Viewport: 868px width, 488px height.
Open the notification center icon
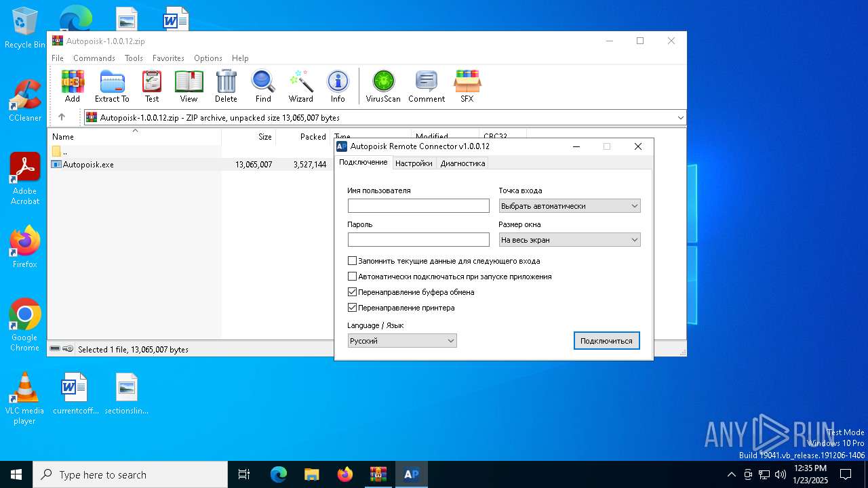coord(846,474)
